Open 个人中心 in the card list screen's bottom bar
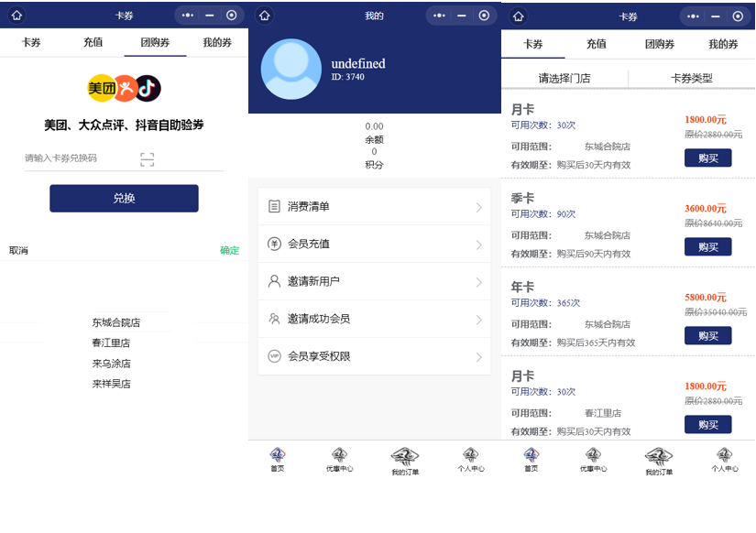The width and height of the screenshot is (756, 533). pos(725,459)
